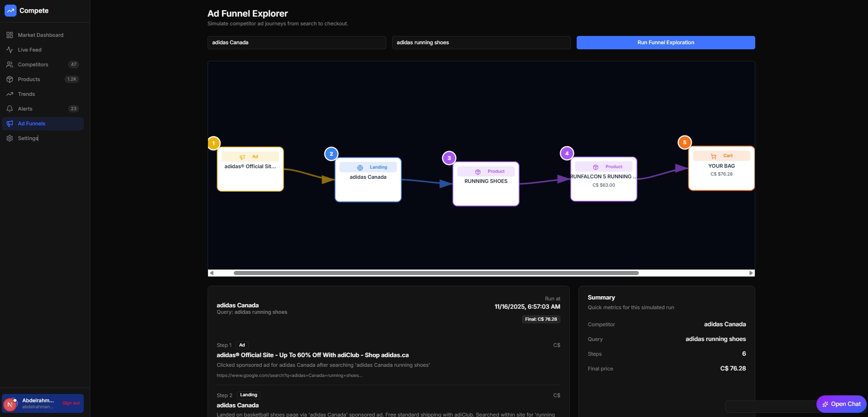Click the Ad Funnel Explorer heading
This screenshot has width=868, height=417.
(248, 14)
